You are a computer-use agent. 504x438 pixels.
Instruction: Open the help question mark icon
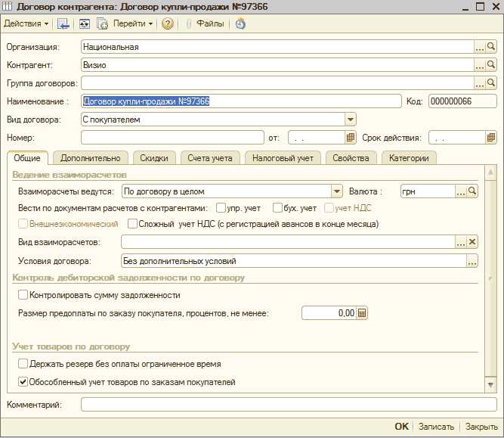point(168,23)
